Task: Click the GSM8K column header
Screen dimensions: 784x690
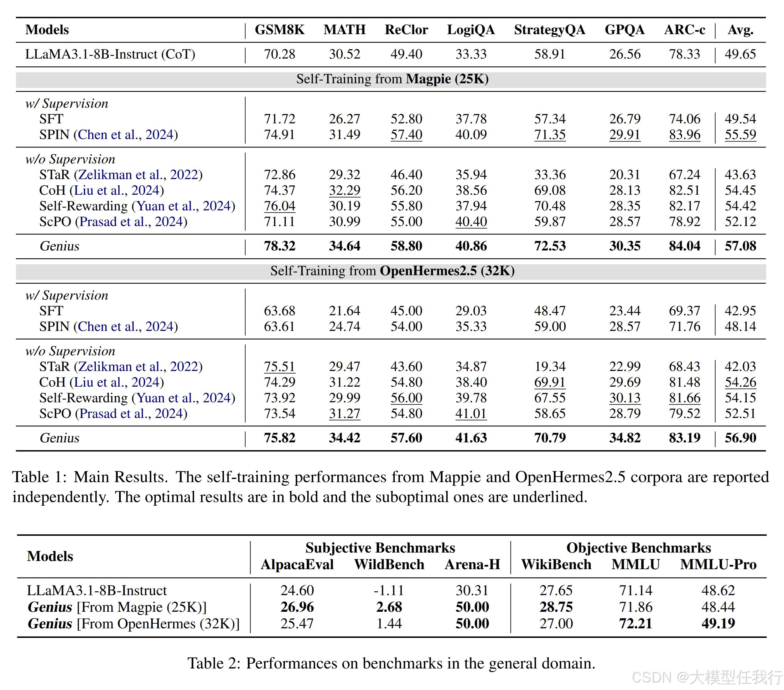Action: pos(279,30)
